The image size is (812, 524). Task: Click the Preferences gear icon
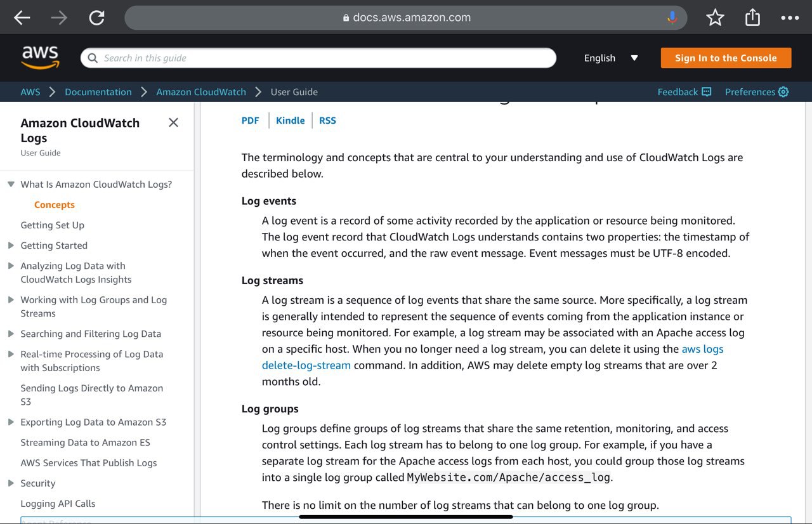[783, 92]
